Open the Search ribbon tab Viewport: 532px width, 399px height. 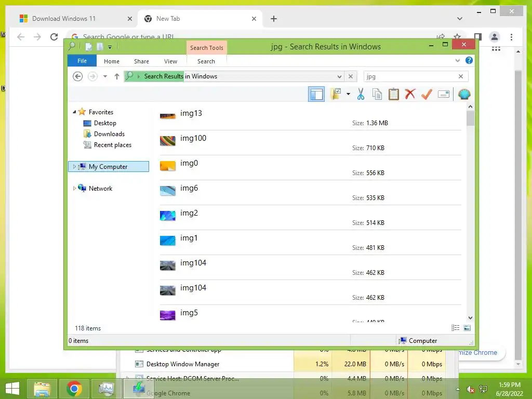pos(206,61)
